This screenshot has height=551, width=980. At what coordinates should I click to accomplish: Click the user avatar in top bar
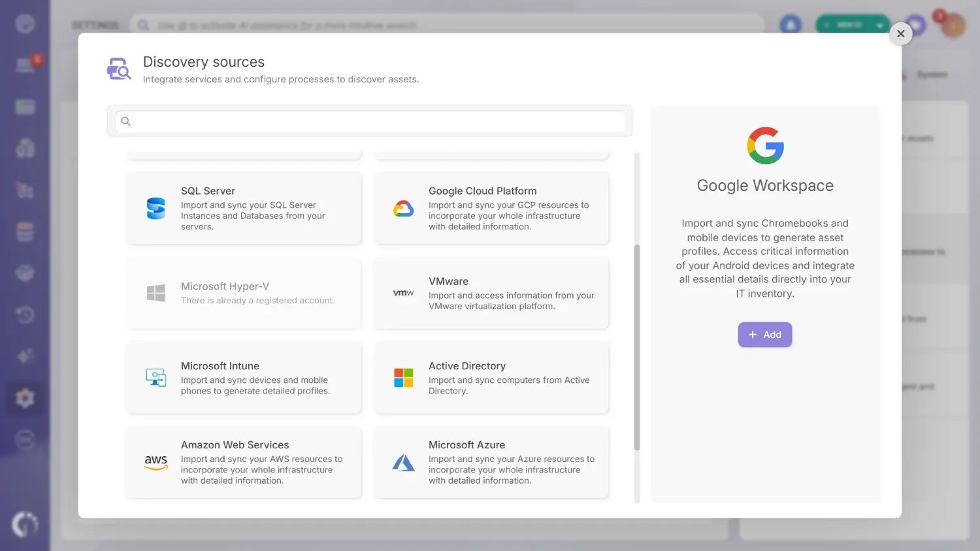953,25
